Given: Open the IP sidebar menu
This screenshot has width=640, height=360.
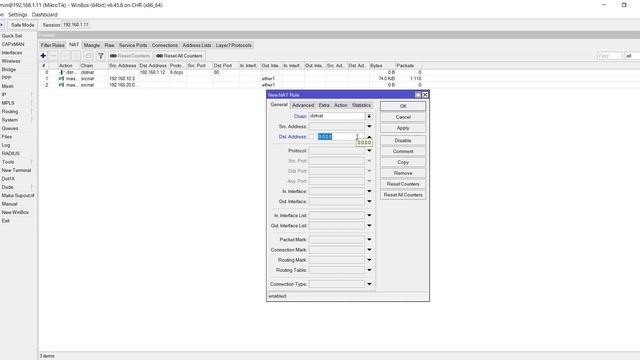Looking at the screenshot, I should pos(4,95).
